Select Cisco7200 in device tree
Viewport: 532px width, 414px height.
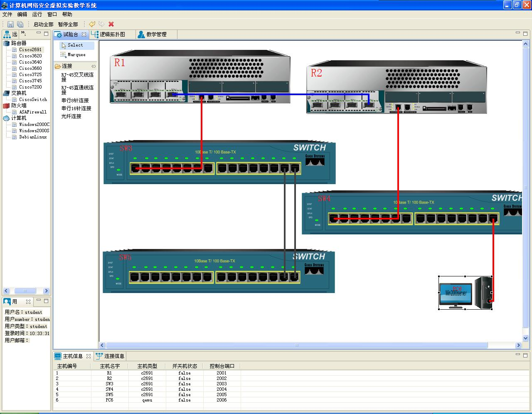(30, 87)
